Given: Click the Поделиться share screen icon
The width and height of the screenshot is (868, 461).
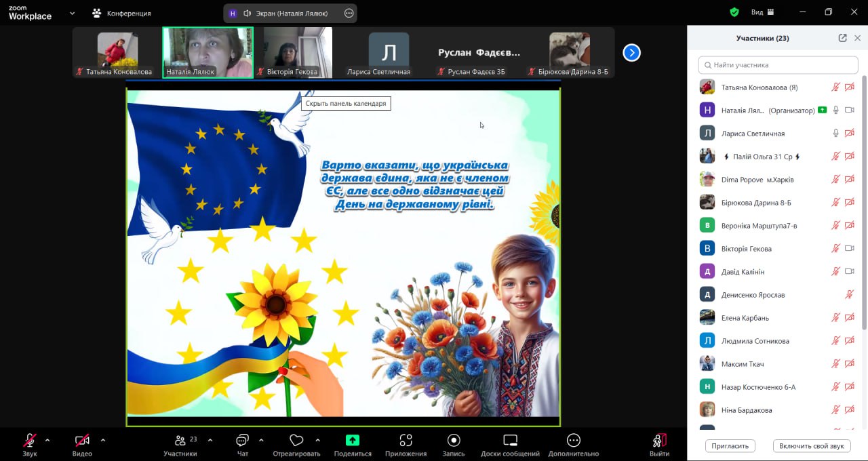Looking at the screenshot, I should point(353,441).
